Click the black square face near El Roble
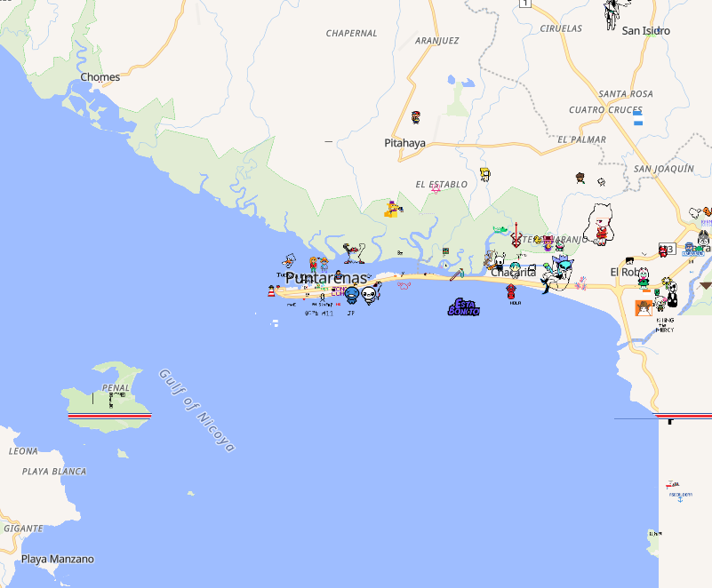Screen dimensions: 712x588 tap(629, 260)
